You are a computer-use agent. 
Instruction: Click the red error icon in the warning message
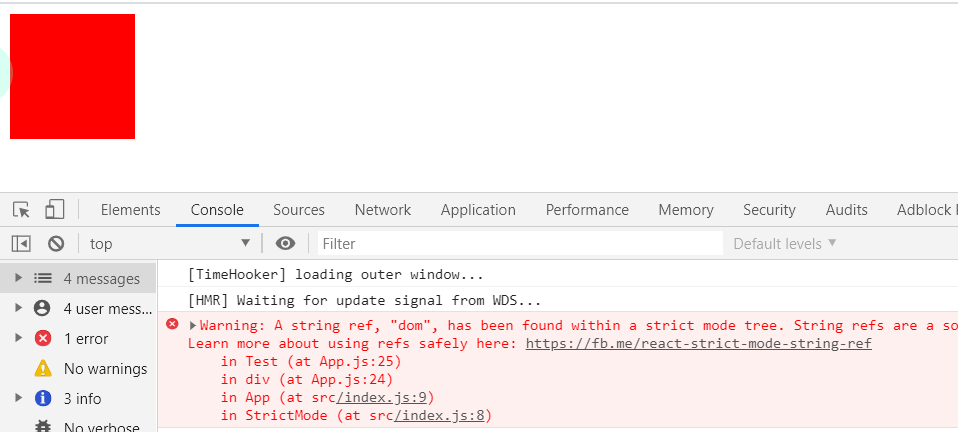click(172, 324)
